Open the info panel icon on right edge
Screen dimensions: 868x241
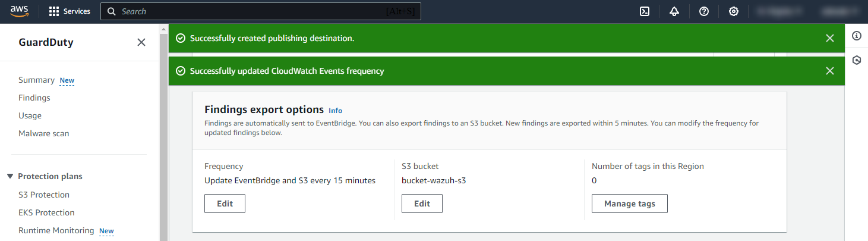point(857,36)
